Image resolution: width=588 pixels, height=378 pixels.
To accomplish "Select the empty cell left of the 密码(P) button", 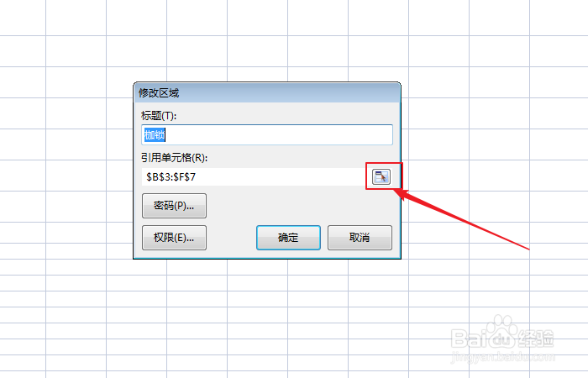I will click(x=76, y=207).
